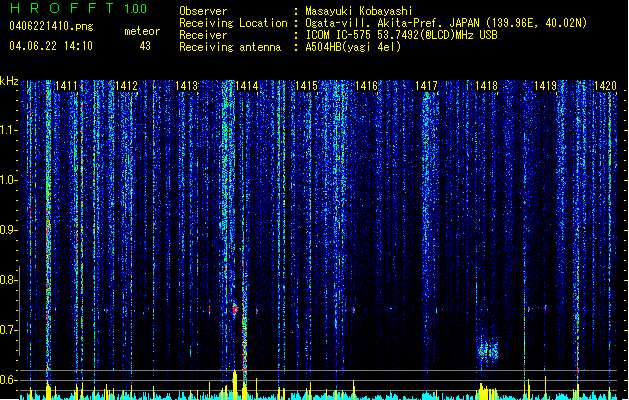The width and height of the screenshot is (629, 400).
Task: Click the 0.6 kHz frequency axis label
Action: tap(8, 380)
